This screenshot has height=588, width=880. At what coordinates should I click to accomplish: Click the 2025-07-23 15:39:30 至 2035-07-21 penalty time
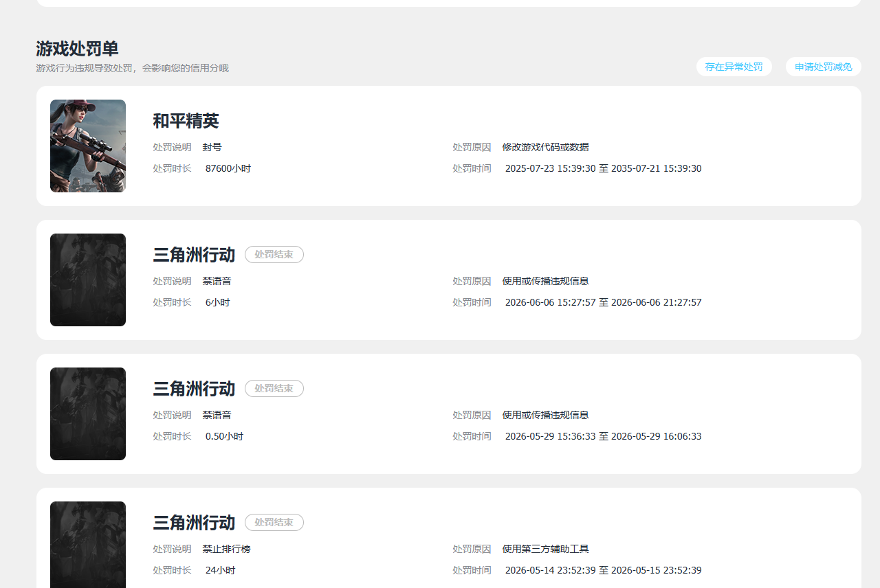[604, 168]
